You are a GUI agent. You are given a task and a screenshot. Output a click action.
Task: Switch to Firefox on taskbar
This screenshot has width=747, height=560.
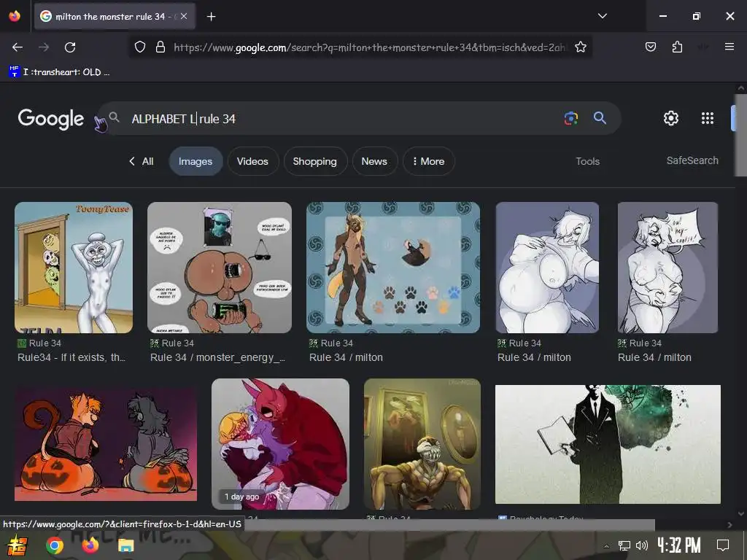pos(90,545)
